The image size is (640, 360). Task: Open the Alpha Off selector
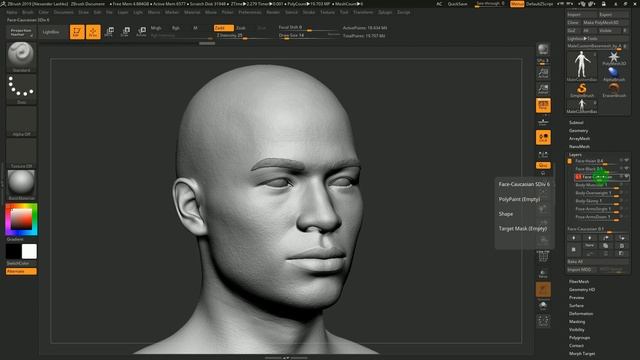(x=21, y=121)
